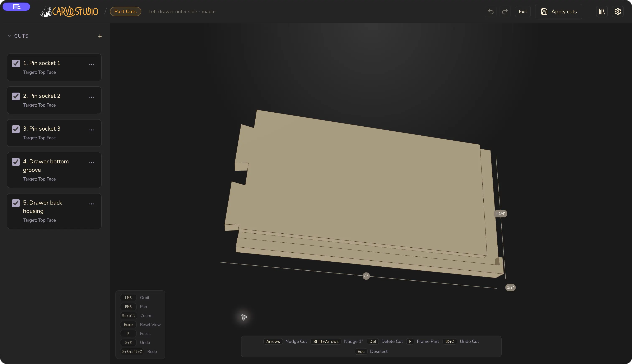Screen dimensions: 632x364
Task: Click 'Left drawer outer side - maple' title
Action: coord(182,11)
